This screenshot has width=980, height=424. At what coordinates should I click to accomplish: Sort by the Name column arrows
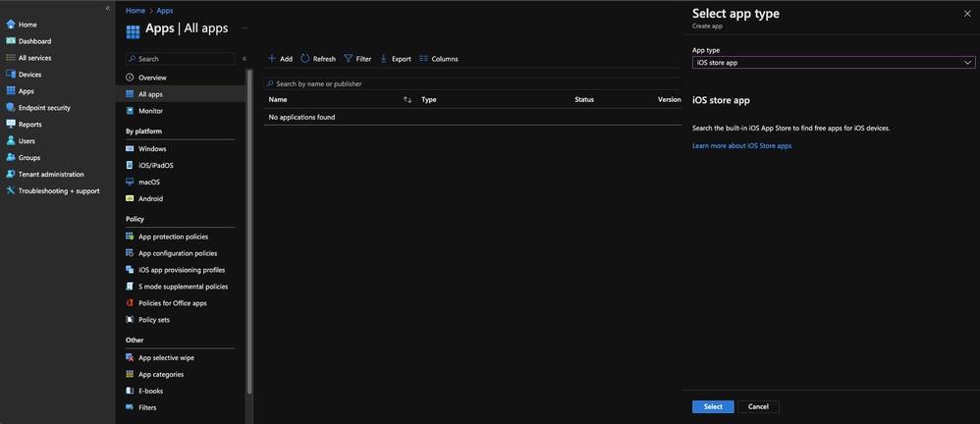tap(408, 100)
